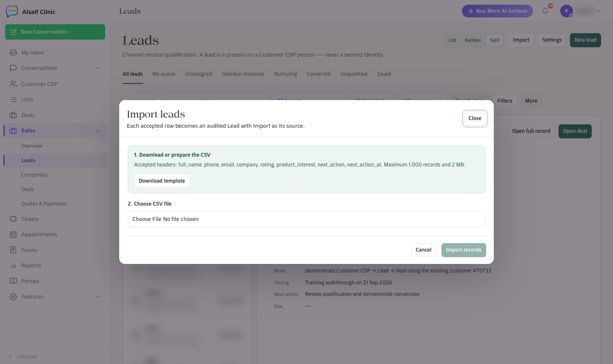Image resolution: width=613 pixels, height=364 pixels.
Task: Click Choose File CSV input
Action: tap(306, 219)
